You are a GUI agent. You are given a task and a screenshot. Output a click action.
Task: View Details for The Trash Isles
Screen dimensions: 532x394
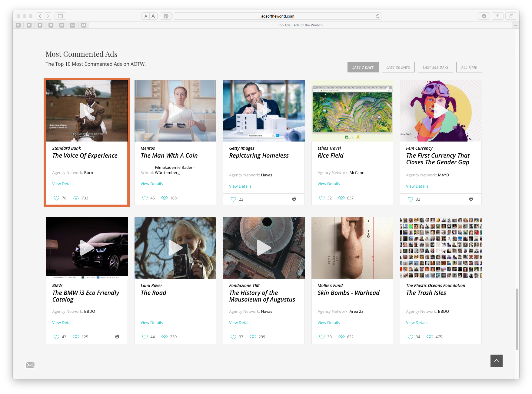[x=417, y=322]
